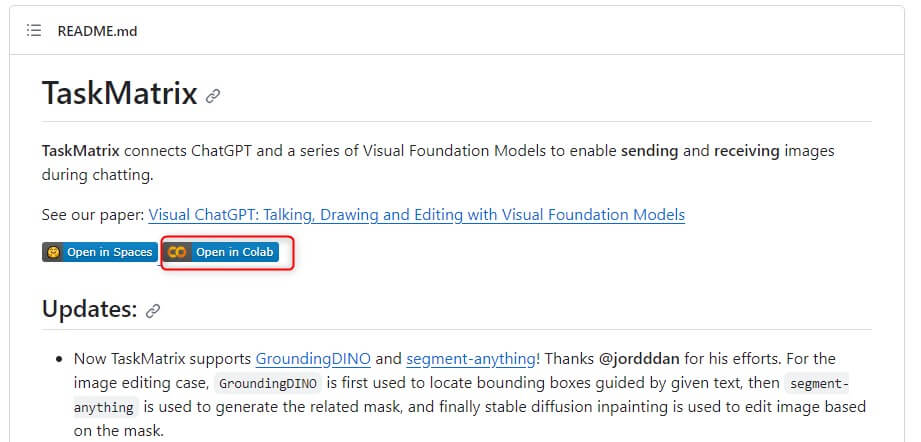Image resolution: width=921 pixels, height=442 pixels.
Task: Click the bold TaskMatrix word in description
Action: (80, 151)
